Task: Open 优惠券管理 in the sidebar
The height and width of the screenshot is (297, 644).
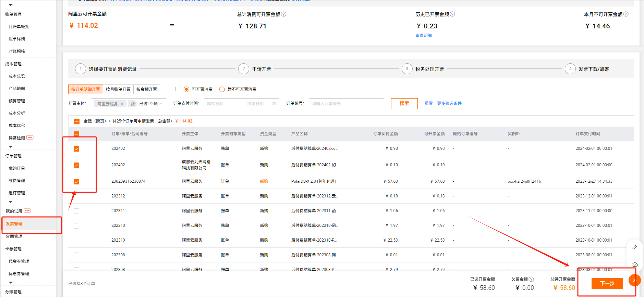Action: point(19,274)
